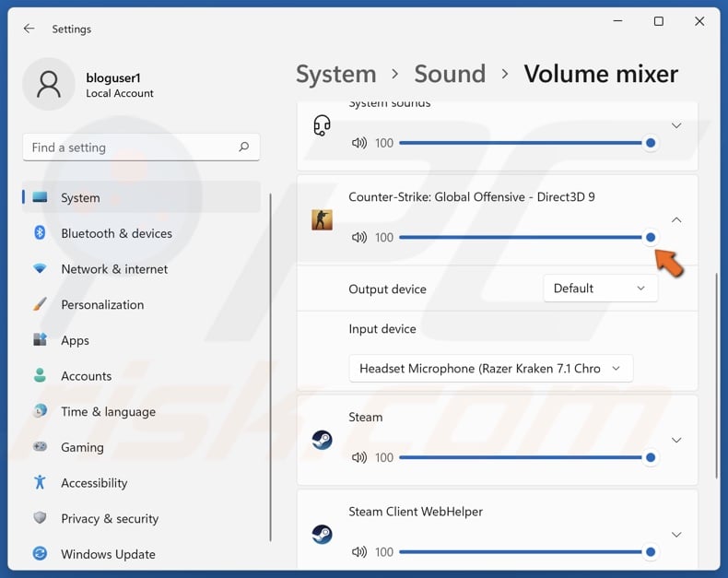
Task: Mute Steam Client WebHelper speaker icon
Action: click(x=358, y=552)
